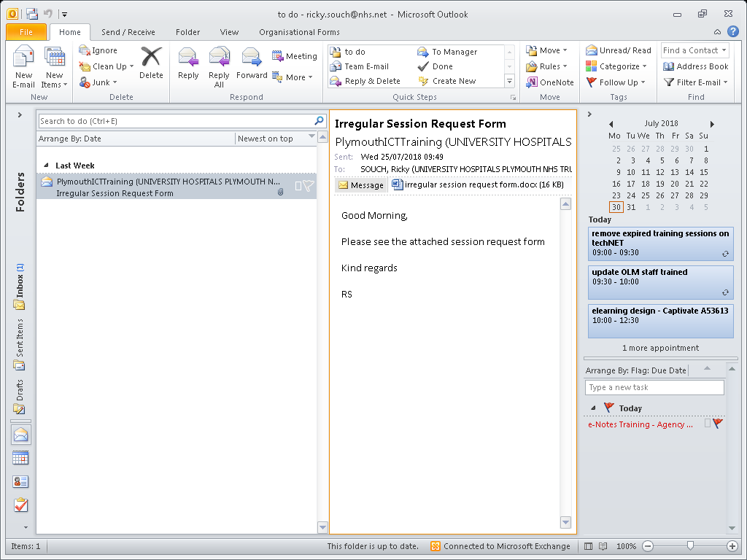Switch to the Send / Receive tab
747x560 pixels.
[128, 32]
